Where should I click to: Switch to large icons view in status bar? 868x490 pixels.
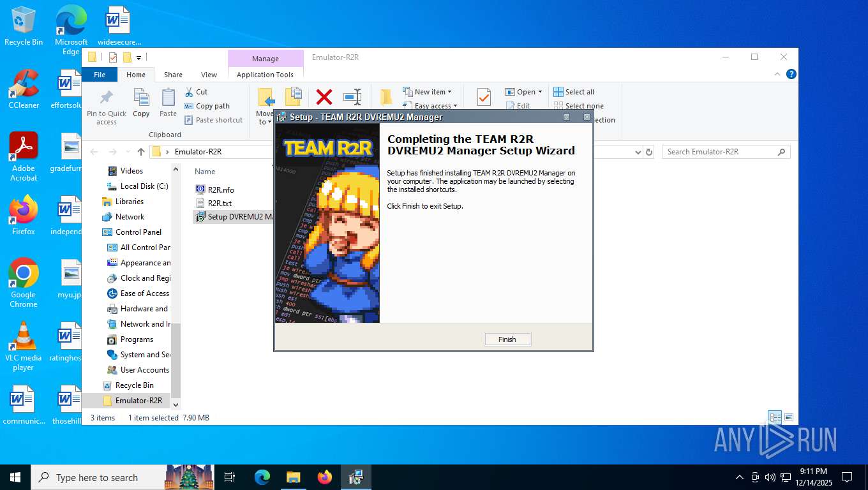[x=789, y=417]
